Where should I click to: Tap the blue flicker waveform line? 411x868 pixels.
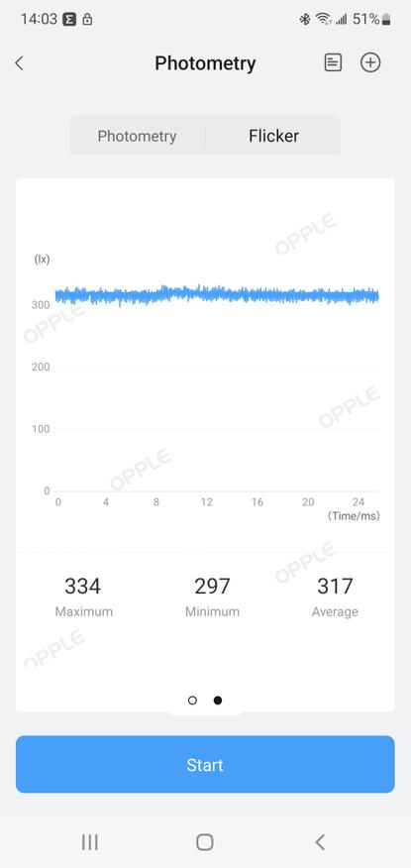tap(217, 295)
